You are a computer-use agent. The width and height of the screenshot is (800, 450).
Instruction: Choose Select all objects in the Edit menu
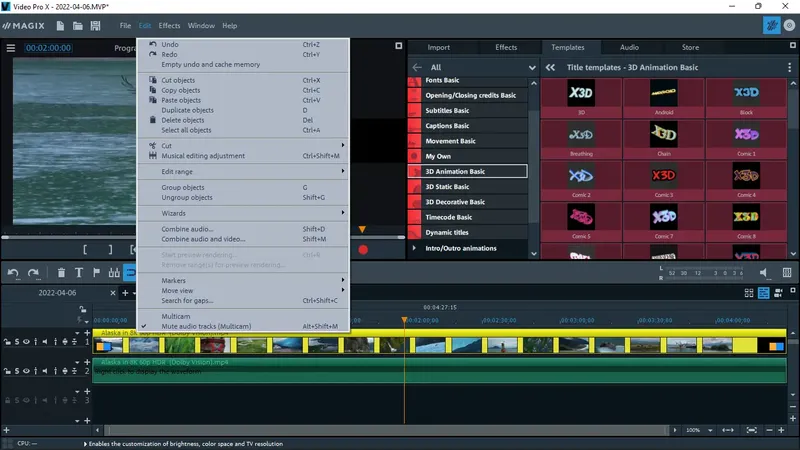tap(243, 130)
